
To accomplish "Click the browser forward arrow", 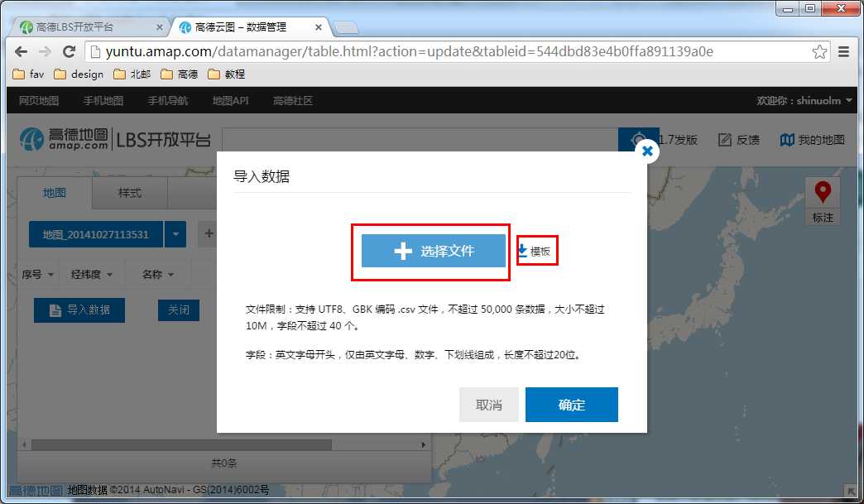I will click(46, 52).
